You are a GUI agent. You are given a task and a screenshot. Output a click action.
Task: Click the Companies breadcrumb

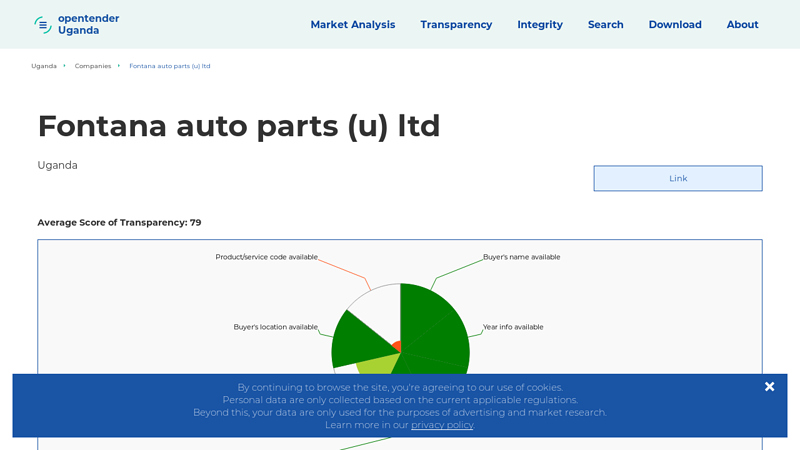coord(93,66)
